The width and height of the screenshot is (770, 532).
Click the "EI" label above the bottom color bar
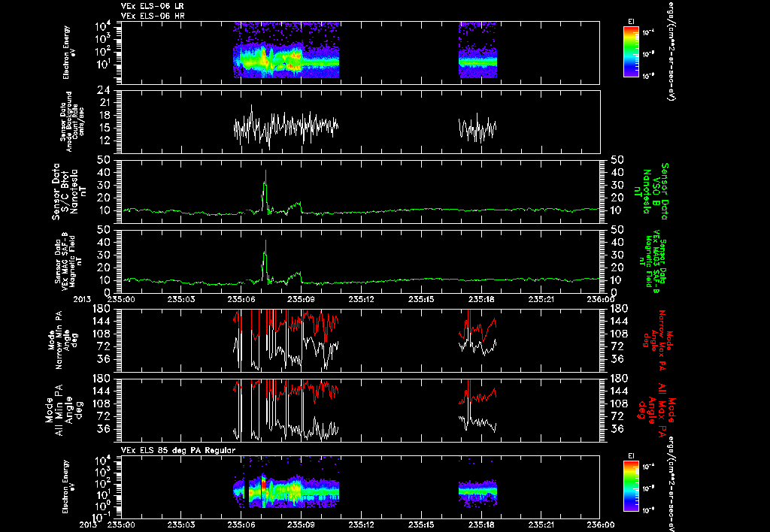point(631,456)
